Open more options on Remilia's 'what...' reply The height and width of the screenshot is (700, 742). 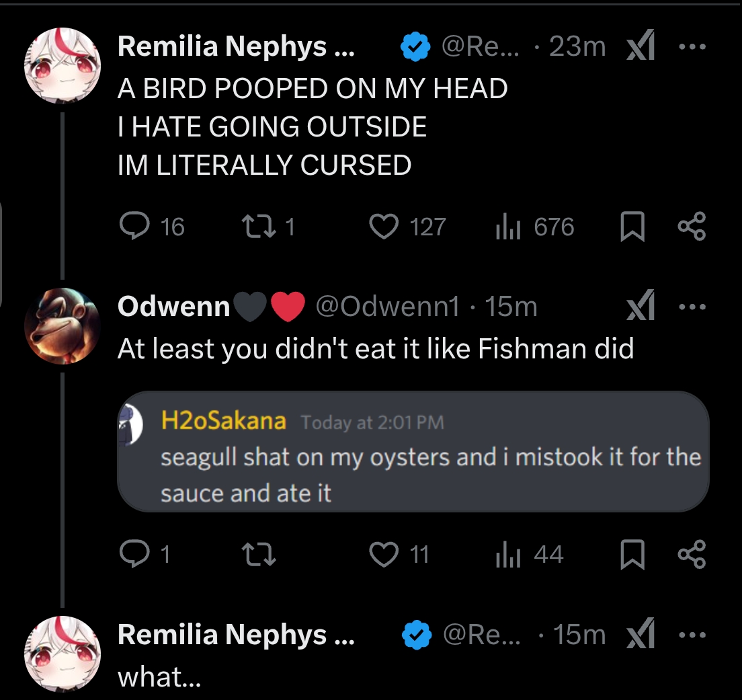click(692, 634)
